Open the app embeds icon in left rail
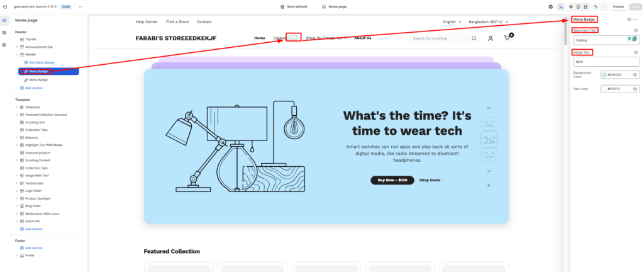644x272 pixels. point(5,45)
